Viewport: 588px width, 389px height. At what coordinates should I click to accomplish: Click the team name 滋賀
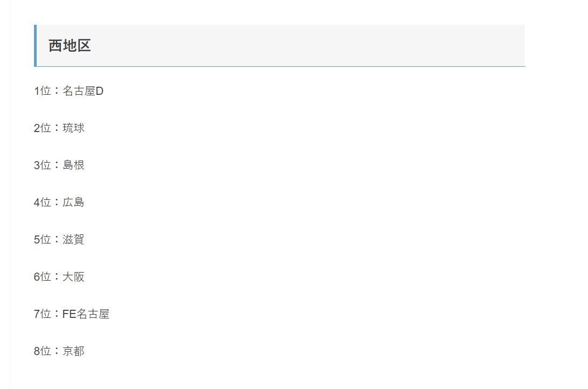(x=73, y=239)
